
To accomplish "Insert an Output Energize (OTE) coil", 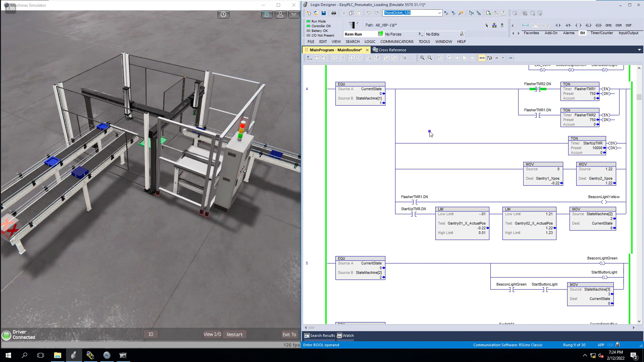I will [578, 25].
